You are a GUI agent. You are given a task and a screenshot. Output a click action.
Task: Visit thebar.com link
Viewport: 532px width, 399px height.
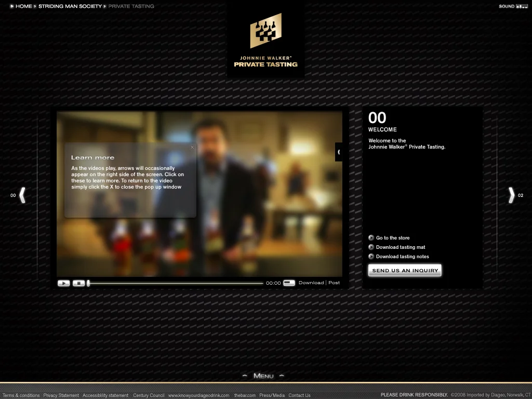[x=245, y=395]
